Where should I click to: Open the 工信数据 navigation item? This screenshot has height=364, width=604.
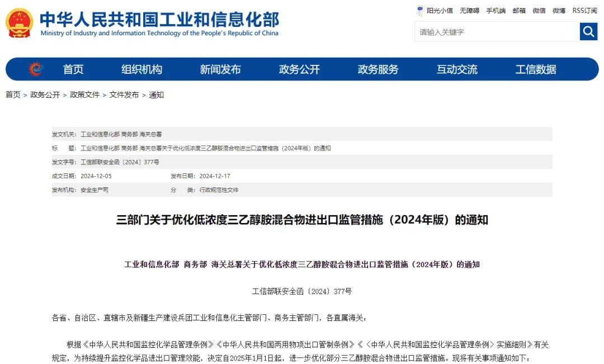536,69
